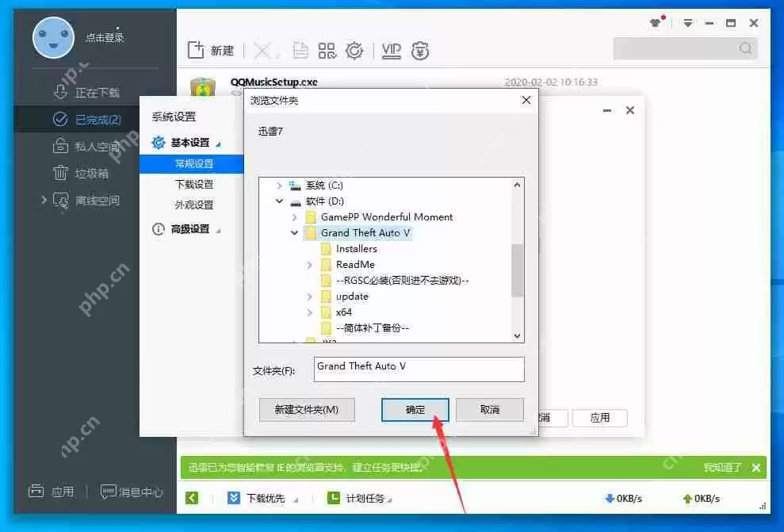This screenshot has width=784, height=532.
Task: Click the upload speed 0KB/s indicator
Action: click(x=701, y=499)
